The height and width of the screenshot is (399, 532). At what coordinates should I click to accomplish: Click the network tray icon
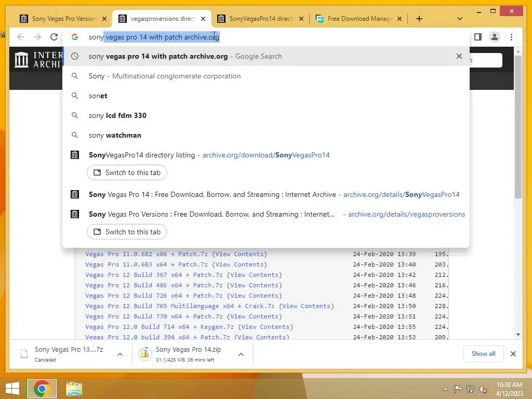pos(470,389)
